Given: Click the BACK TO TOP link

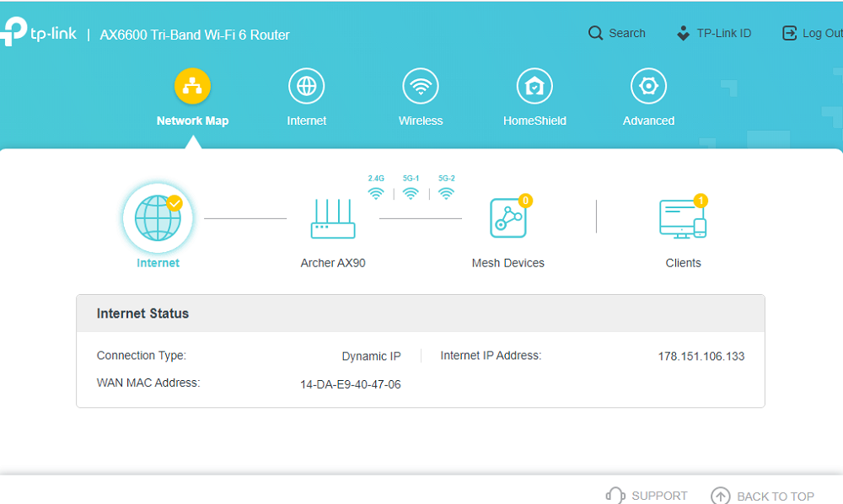Looking at the screenshot, I should pyautogui.click(x=776, y=496).
